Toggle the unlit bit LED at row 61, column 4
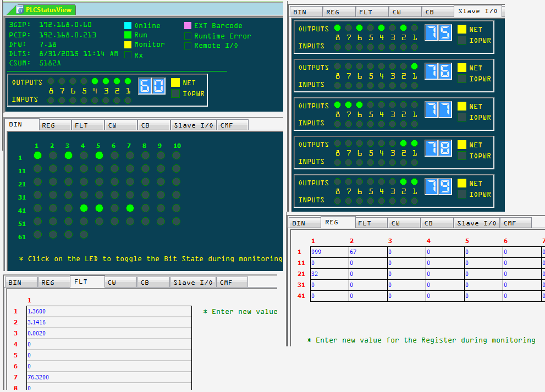Viewport: 545px width, 392px height. (84, 235)
